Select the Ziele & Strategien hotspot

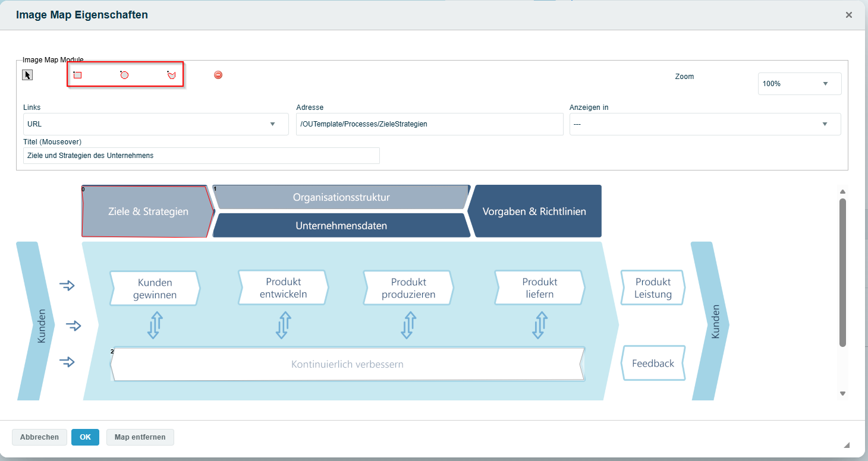point(147,211)
